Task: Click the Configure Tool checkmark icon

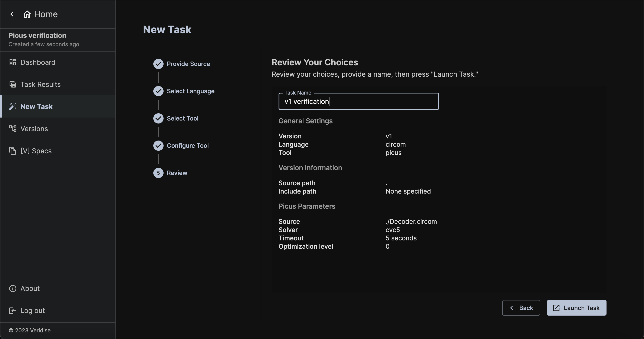Action: [x=158, y=146]
